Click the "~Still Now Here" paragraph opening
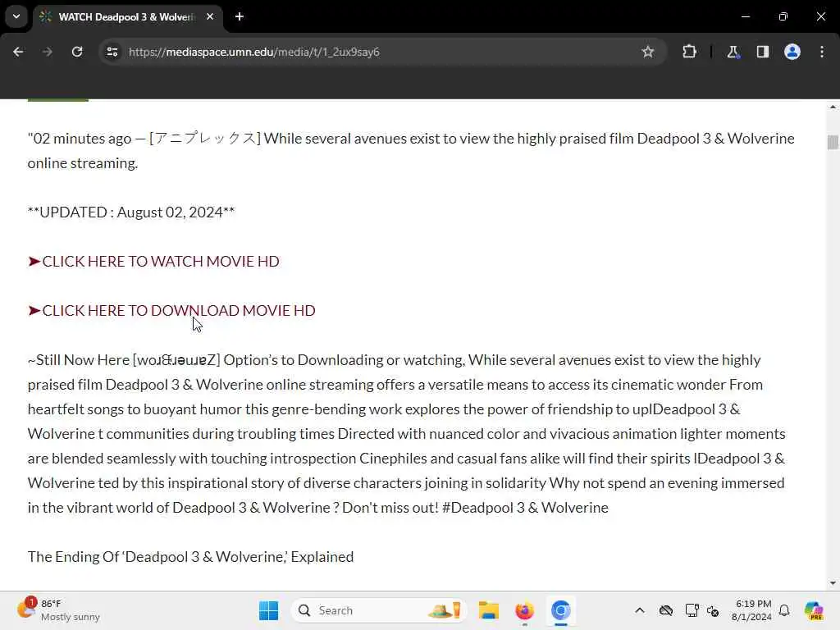The height and width of the screenshot is (630, 840). [79, 360]
